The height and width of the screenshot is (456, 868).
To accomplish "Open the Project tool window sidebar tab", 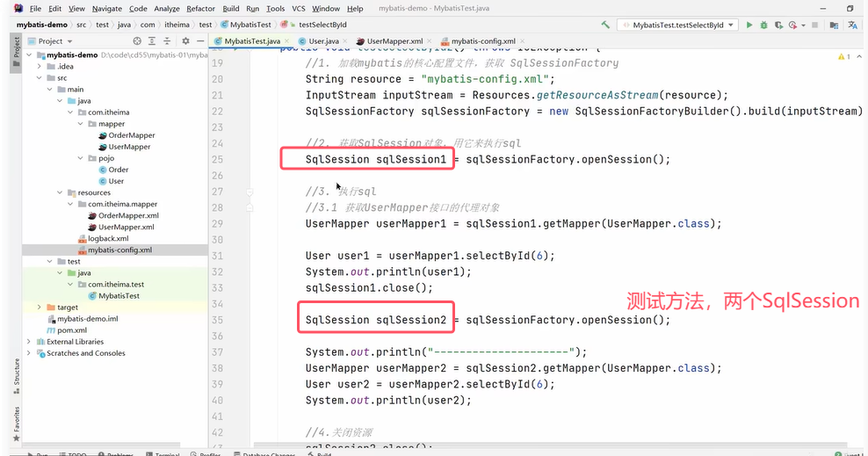I will click(x=16, y=52).
